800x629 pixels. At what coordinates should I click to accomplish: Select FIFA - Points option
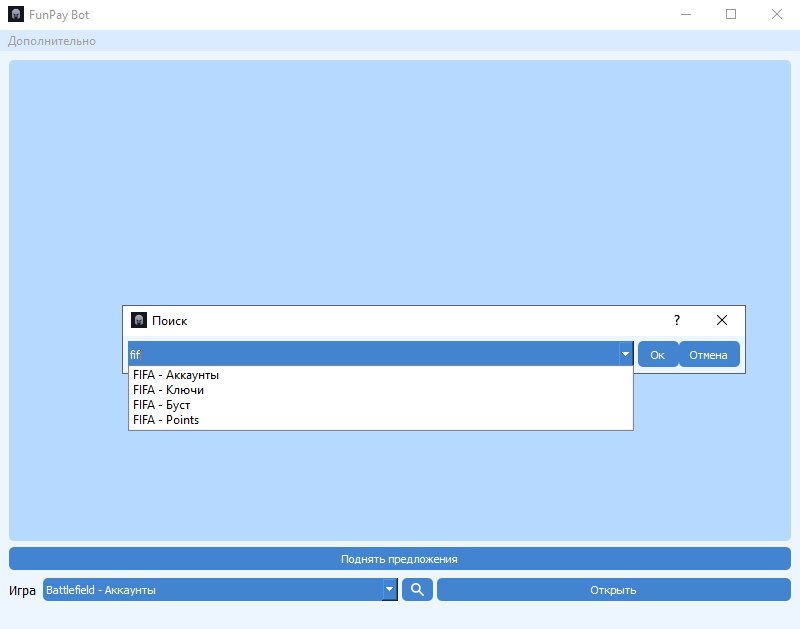[381, 420]
